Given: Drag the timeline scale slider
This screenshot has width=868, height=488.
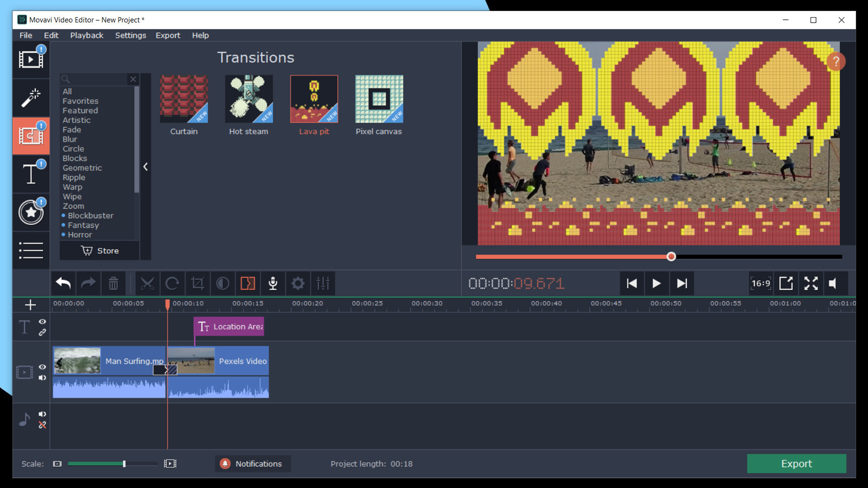Looking at the screenshot, I should tap(123, 464).
